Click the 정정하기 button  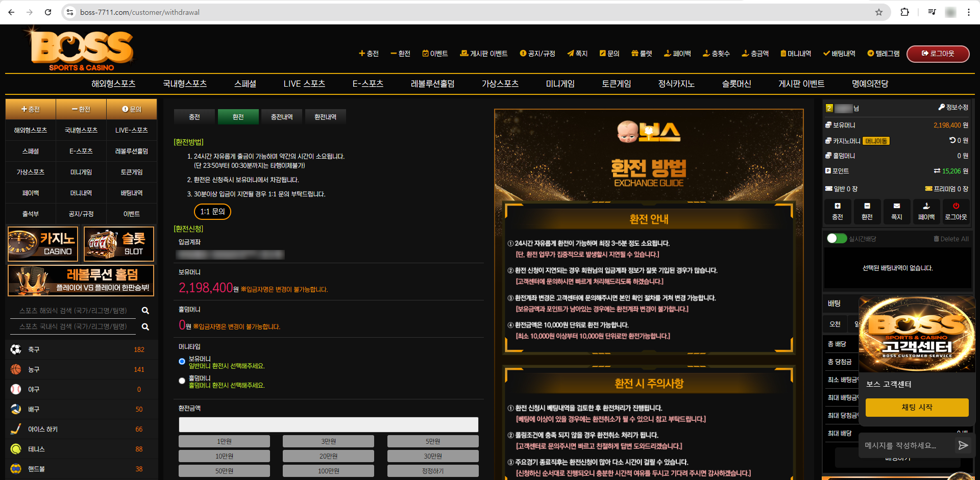433,471
